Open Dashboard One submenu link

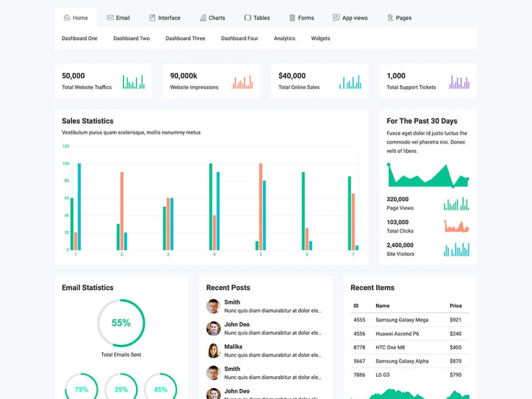pyautogui.click(x=79, y=38)
